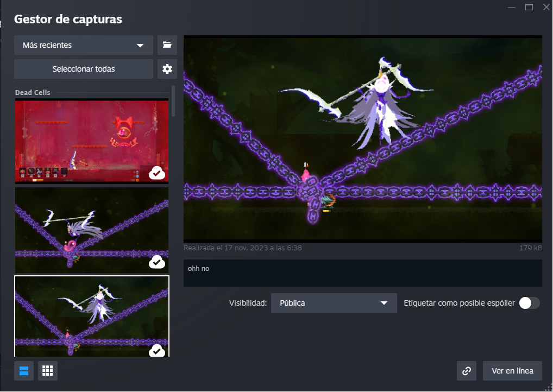Click the large screenshot preview image

362,138
